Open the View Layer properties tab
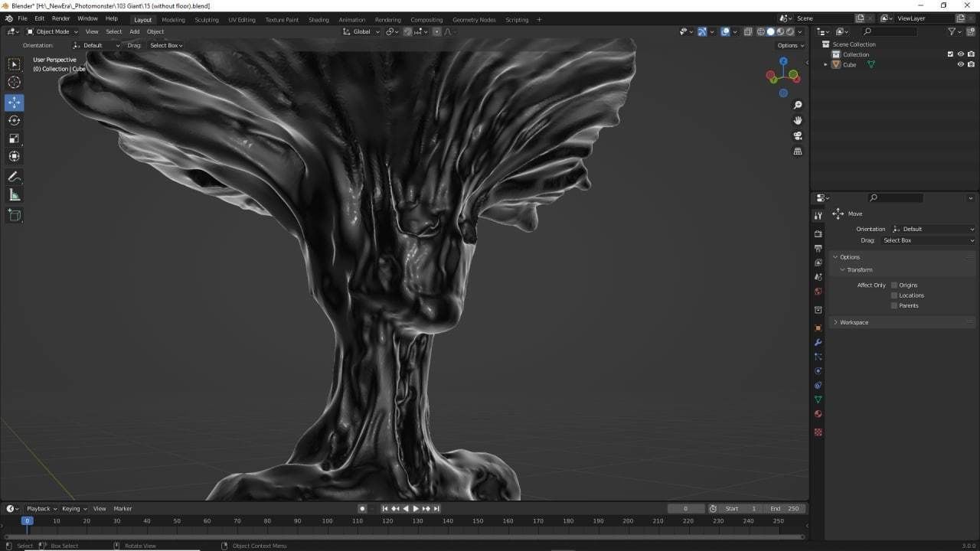Screen dimensions: 980x551 [x=818, y=262]
